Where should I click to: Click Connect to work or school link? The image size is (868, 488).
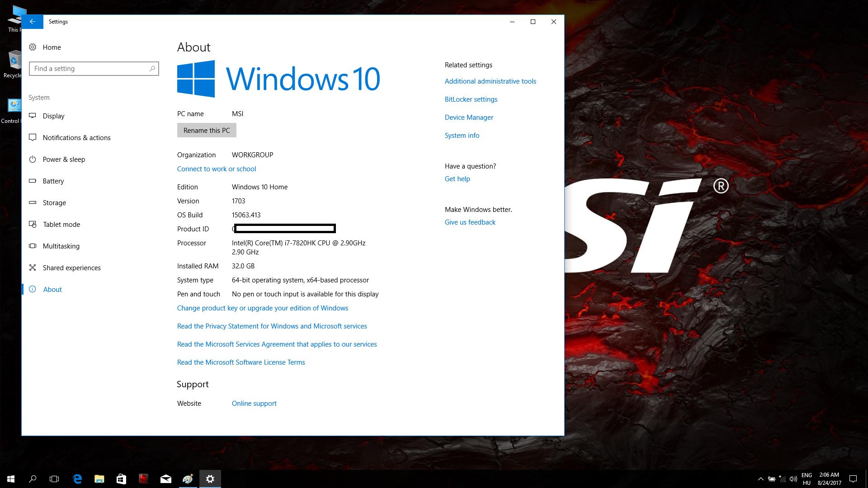click(x=217, y=169)
